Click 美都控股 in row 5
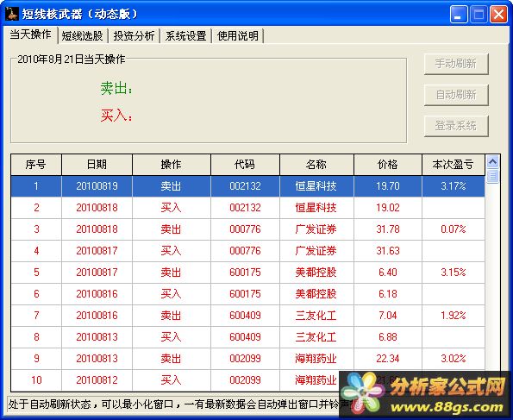513x420 pixels. [x=316, y=273]
